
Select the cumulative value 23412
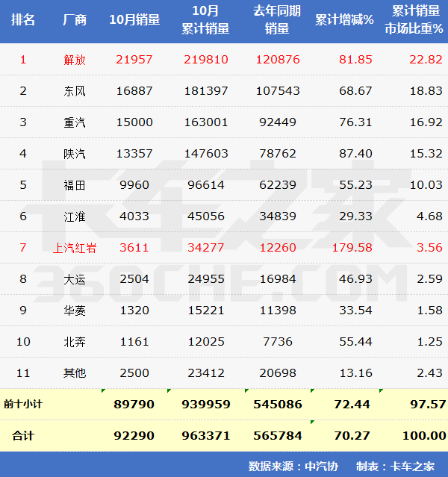(x=206, y=373)
